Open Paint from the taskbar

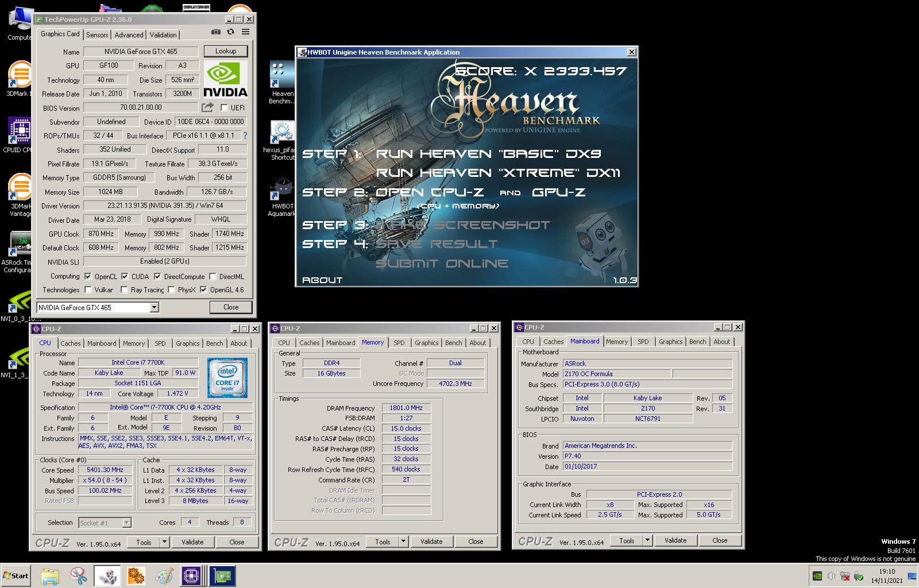[x=164, y=576]
